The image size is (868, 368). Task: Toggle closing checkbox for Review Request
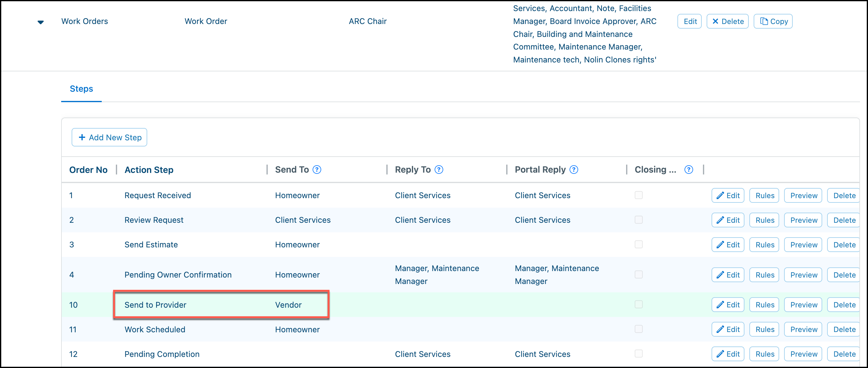click(x=638, y=220)
